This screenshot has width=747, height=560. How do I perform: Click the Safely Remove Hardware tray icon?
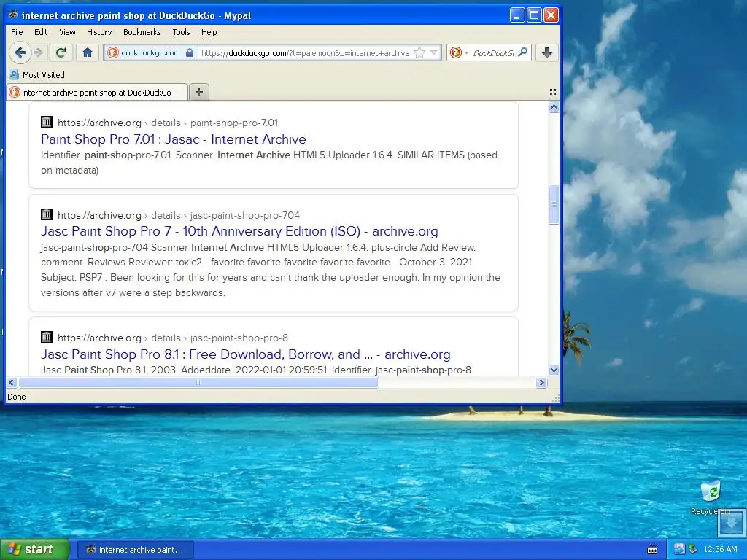click(693, 550)
